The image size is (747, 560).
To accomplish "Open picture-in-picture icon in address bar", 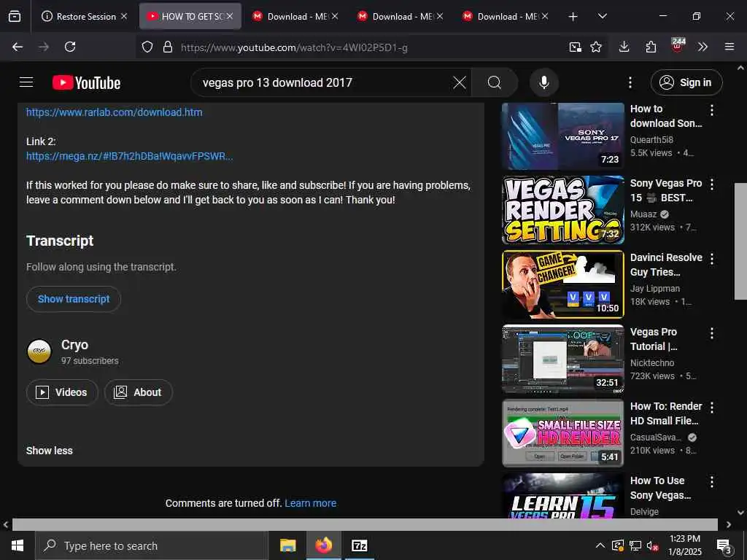I will coord(576,47).
